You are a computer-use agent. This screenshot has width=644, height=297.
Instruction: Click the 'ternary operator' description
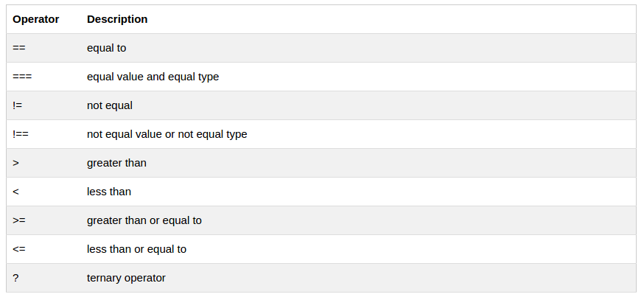coord(126,278)
